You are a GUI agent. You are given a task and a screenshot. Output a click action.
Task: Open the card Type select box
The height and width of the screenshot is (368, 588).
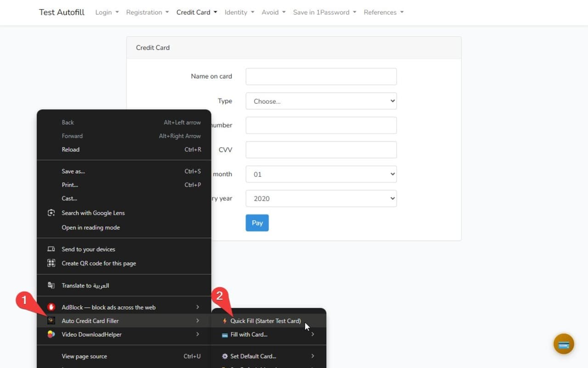[x=321, y=101]
